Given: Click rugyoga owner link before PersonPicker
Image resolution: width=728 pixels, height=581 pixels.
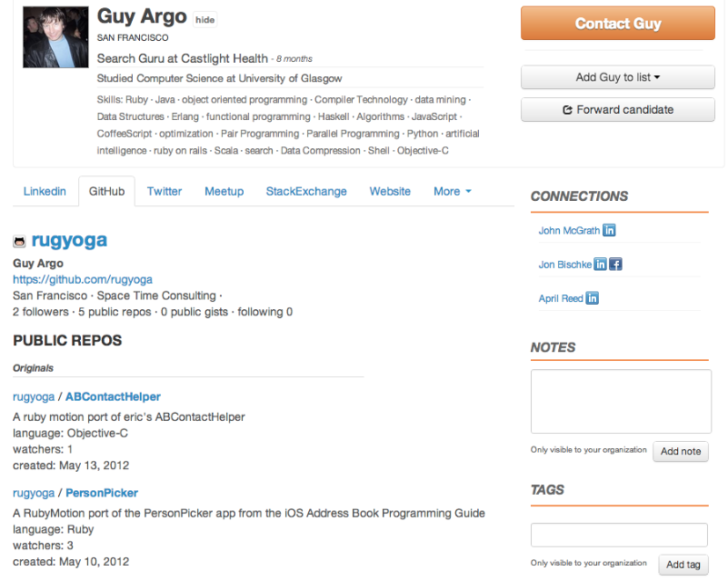Looking at the screenshot, I should click(x=34, y=493).
